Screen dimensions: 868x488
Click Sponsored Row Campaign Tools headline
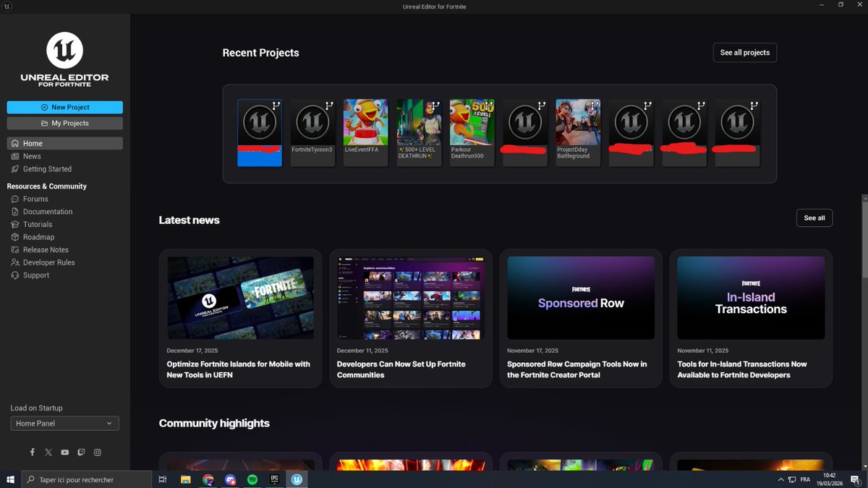click(577, 369)
